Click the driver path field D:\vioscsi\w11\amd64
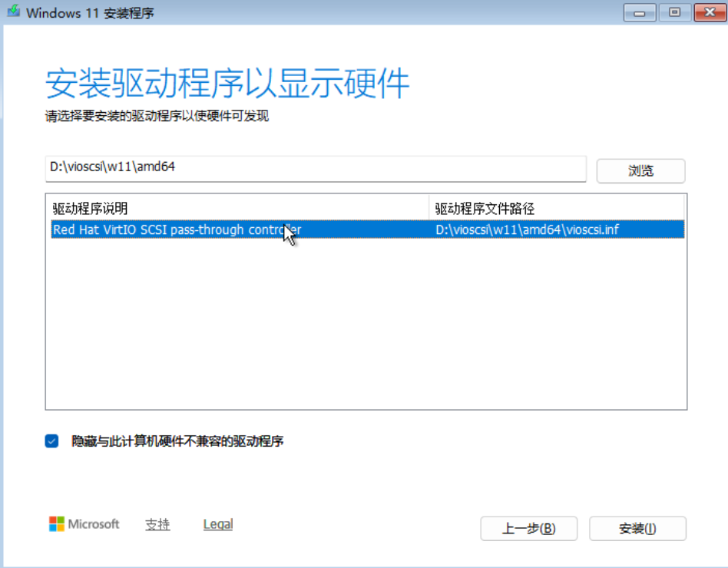 click(x=315, y=167)
